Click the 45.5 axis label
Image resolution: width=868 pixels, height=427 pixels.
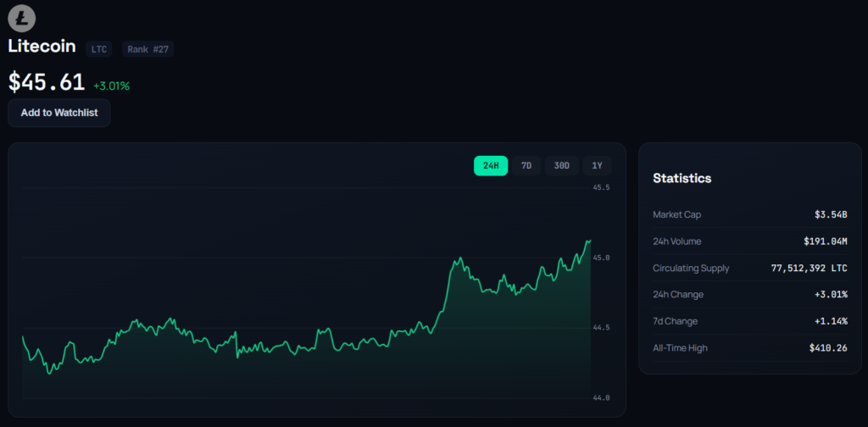pyautogui.click(x=601, y=187)
